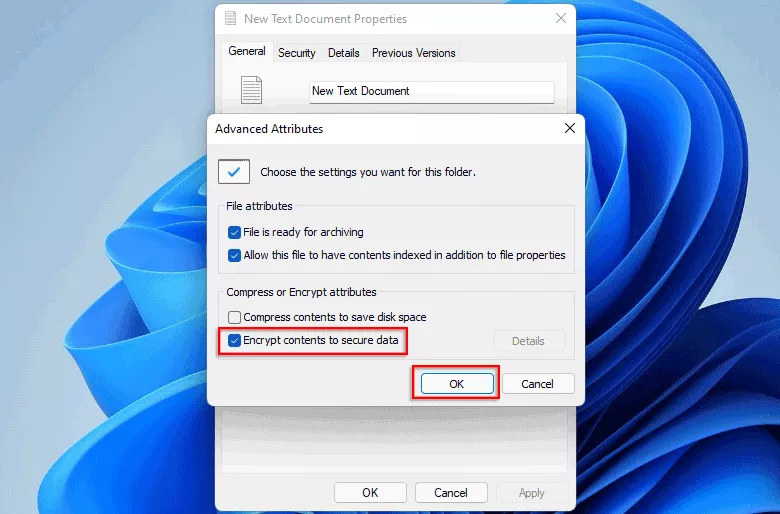Click the text document icon beside name field
Image resolution: width=780 pixels, height=514 pixels.
point(251,90)
